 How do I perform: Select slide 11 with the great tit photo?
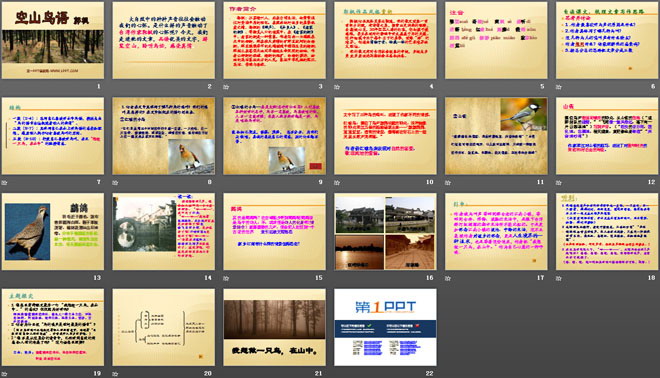496,136
